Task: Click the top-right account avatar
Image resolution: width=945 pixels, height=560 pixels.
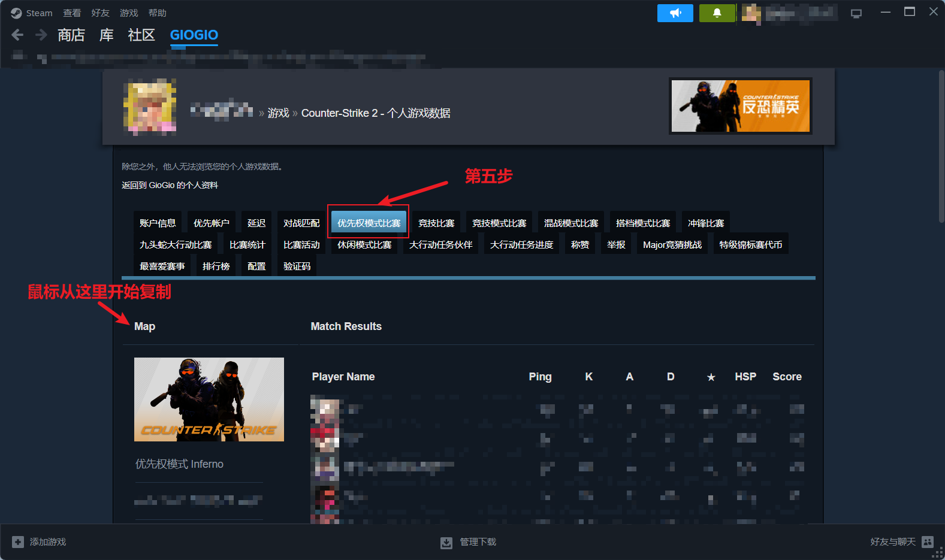Action: coord(751,13)
